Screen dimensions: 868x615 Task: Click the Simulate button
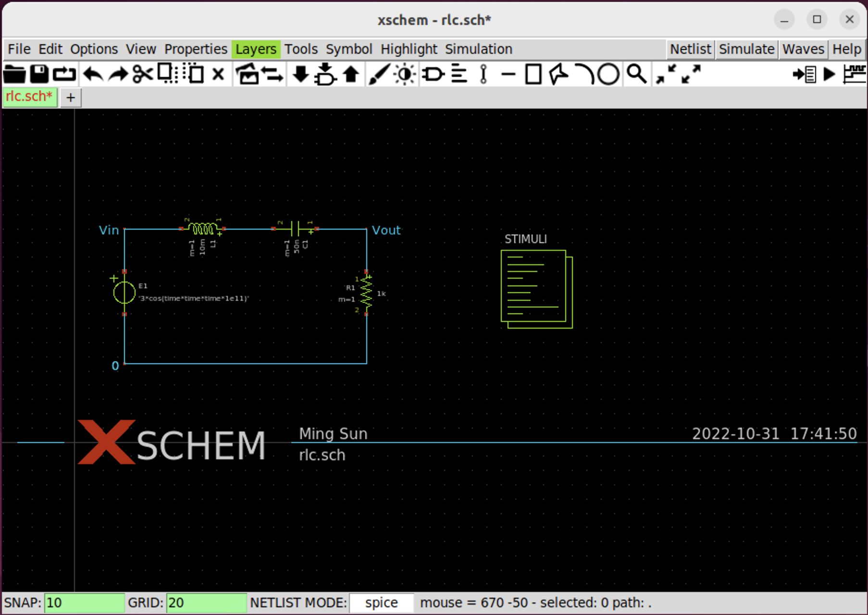coord(746,49)
